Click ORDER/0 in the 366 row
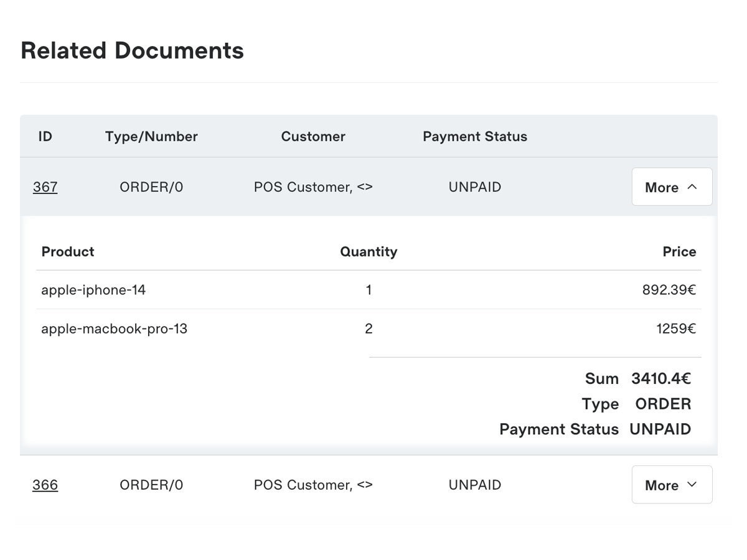Viewport: 747px width, 560px height. click(x=151, y=485)
